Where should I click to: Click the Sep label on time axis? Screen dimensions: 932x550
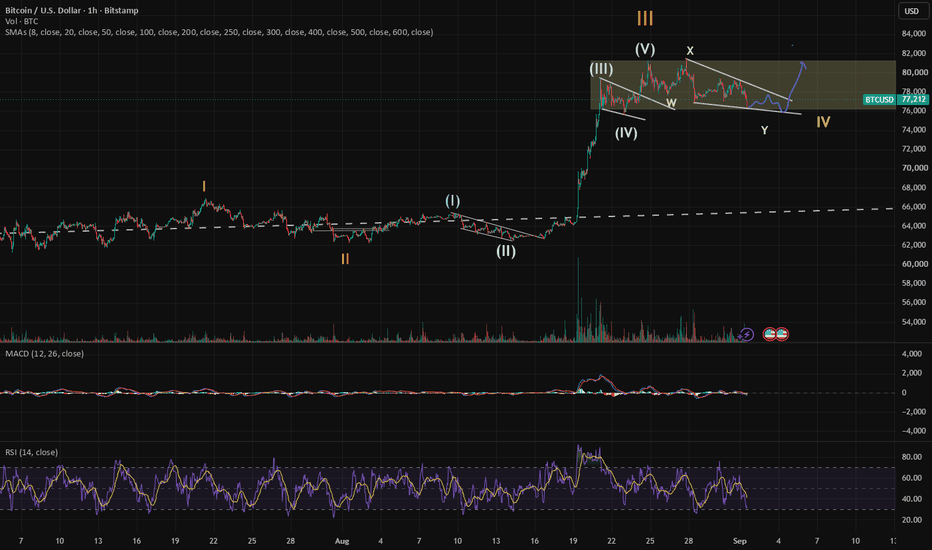coord(739,541)
